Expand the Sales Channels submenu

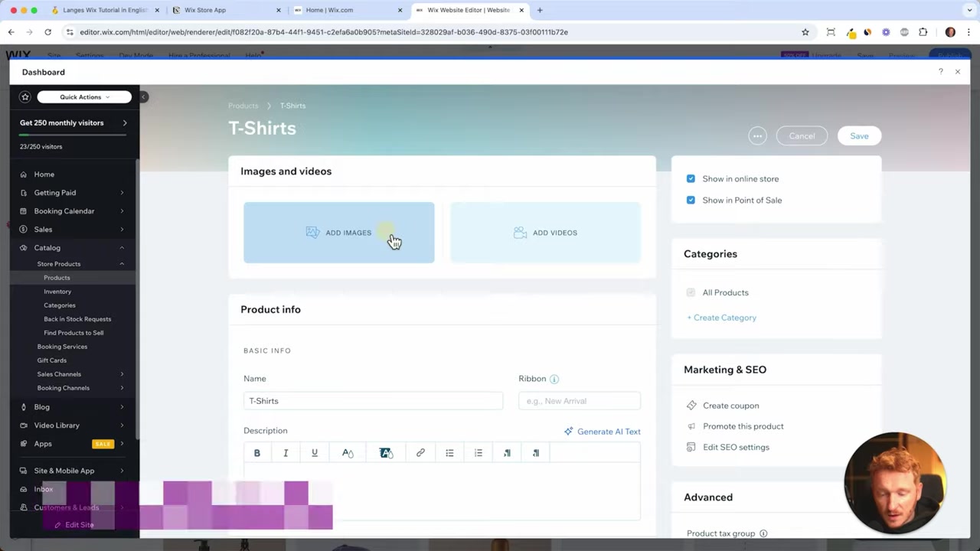click(x=122, y=374)
